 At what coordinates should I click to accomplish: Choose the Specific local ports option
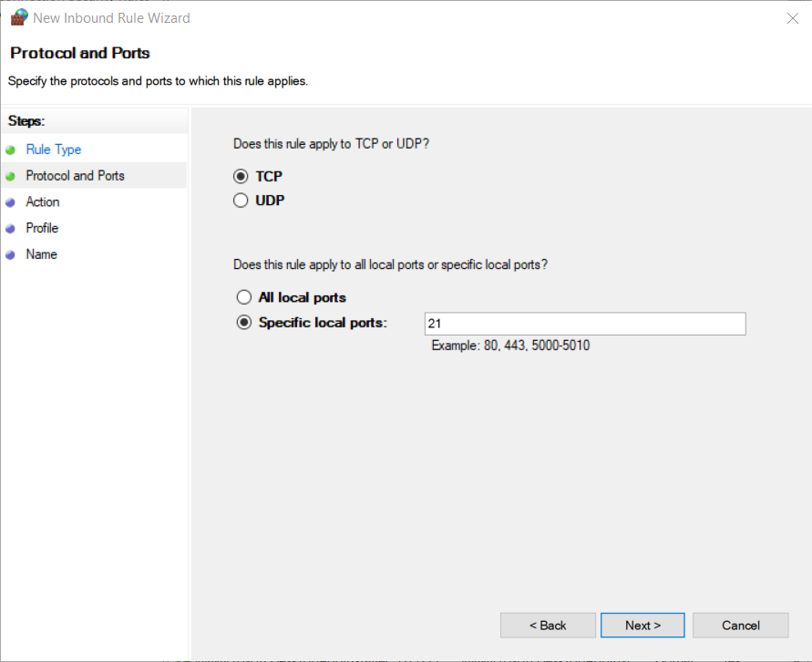coord(243,323)
